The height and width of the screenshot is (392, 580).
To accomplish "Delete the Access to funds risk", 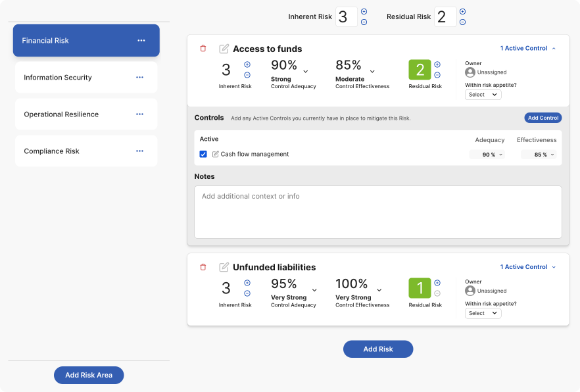I will (203, 49).
